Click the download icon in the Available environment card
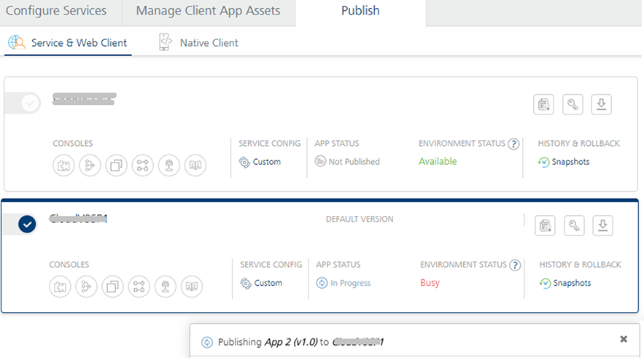The width and height of the screenshot is (644, 358). tap(601, 104)
